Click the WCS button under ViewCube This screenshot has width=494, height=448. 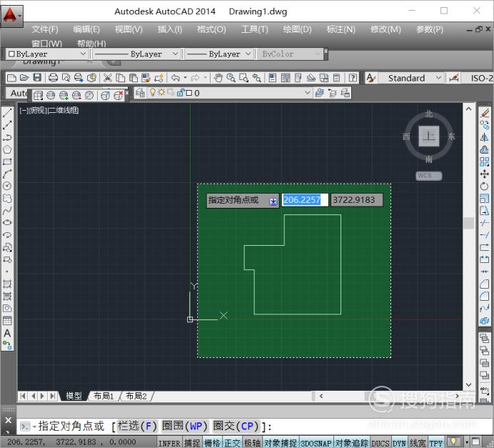[x=429, y=176]
